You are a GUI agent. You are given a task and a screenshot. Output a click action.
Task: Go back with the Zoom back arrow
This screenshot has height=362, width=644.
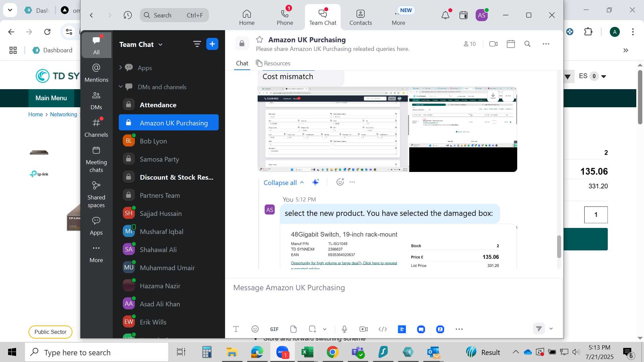[x=91, y=15]
